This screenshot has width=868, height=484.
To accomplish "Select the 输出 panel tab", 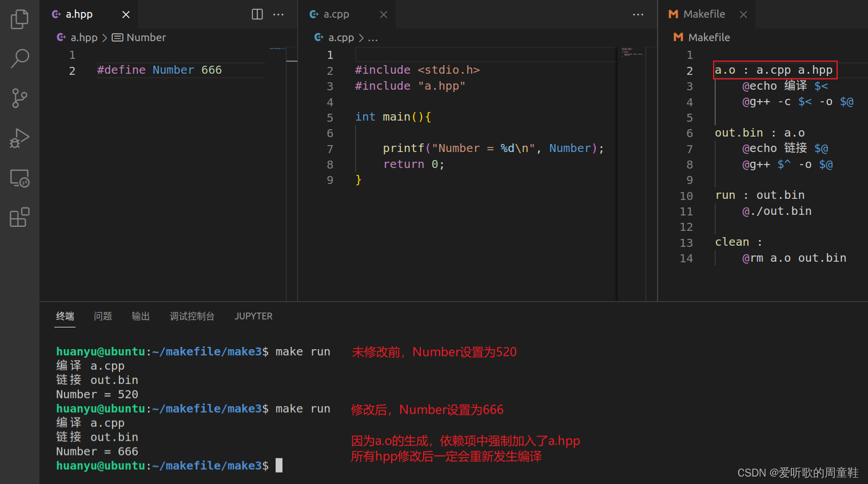I will pyautogui.click(x=141, y=316).
